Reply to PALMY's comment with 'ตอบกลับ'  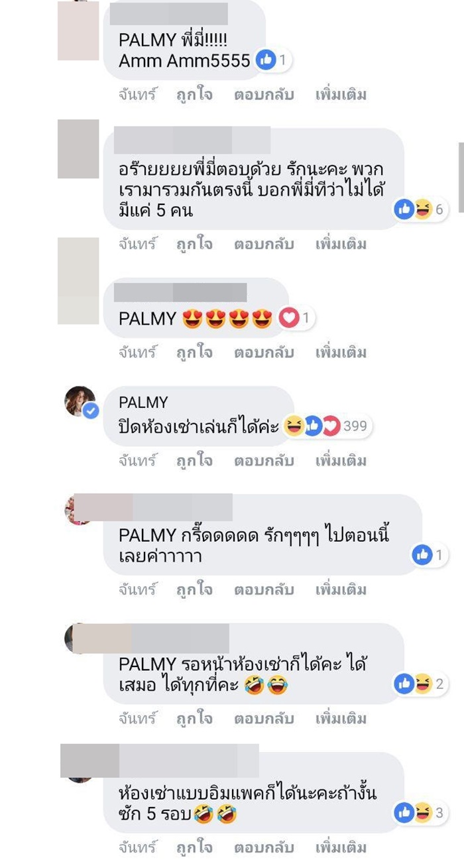click(264, 461)
